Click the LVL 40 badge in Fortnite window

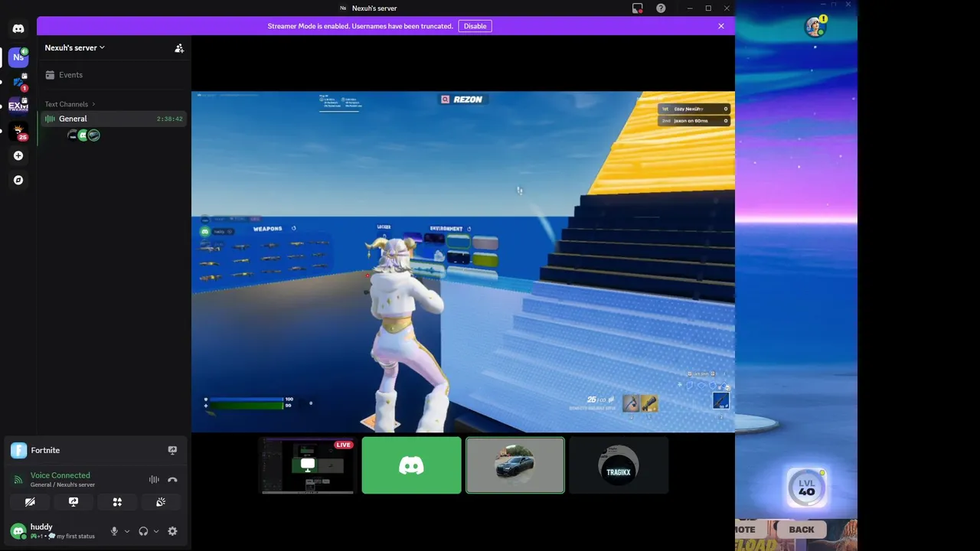(x=807, y=487)
